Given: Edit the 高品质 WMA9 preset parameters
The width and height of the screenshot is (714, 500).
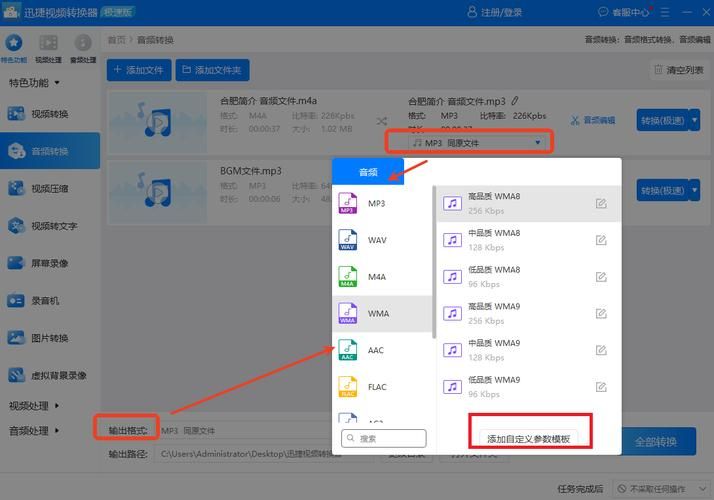Looking at the screenshot, I should point(601,313).
